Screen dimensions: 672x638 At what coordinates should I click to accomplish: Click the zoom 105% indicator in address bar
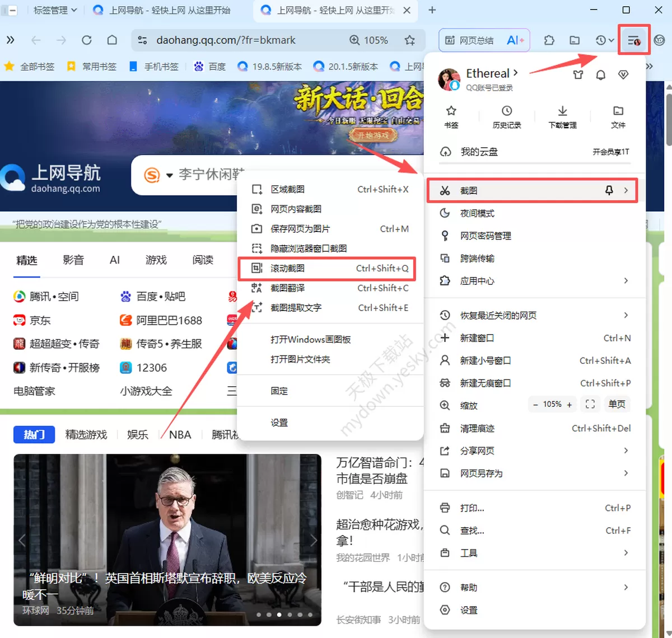tap(368, 40)
